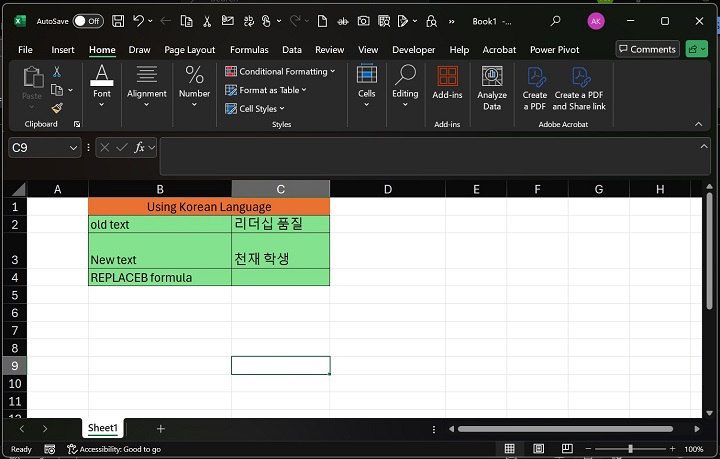This screenshot has width=720, height=459.
Task: Click the Insert Function fx icon
Action: [141, 147]
